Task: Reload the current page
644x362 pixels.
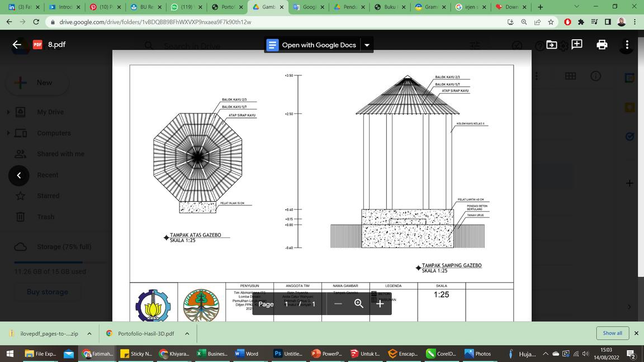Action: click(36, 22)
